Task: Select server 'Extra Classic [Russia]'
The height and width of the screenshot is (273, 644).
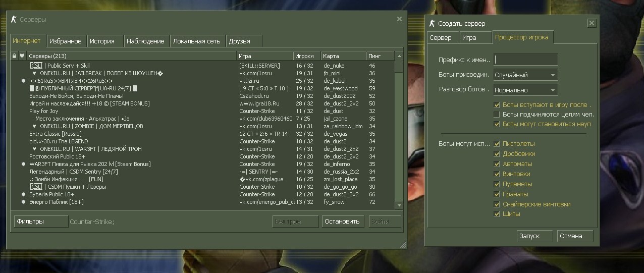Action: (202, 134)
